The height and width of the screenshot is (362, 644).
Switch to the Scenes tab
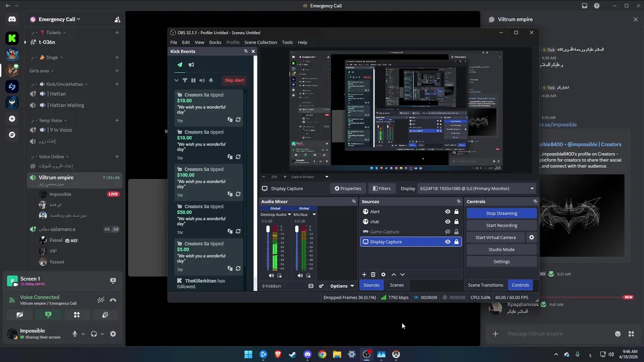397,285
